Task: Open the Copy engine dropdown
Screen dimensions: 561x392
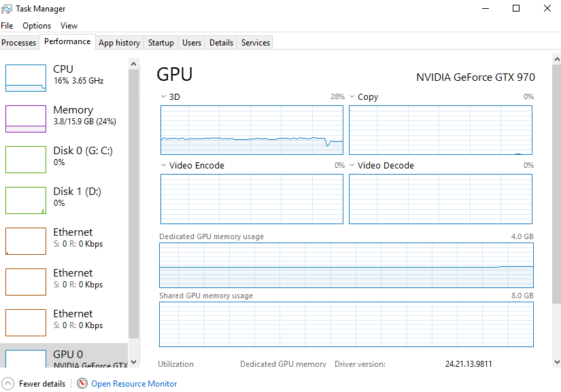Action: click(352, 96)
